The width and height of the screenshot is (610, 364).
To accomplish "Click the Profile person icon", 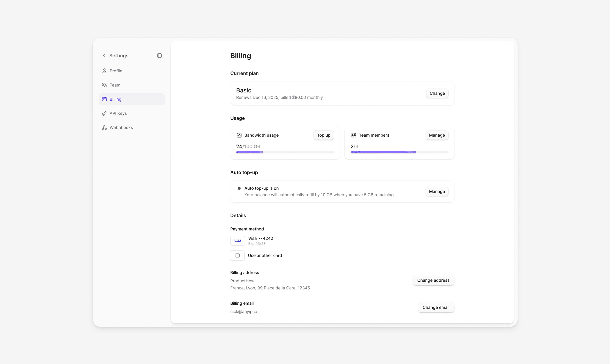I will 104,71.
